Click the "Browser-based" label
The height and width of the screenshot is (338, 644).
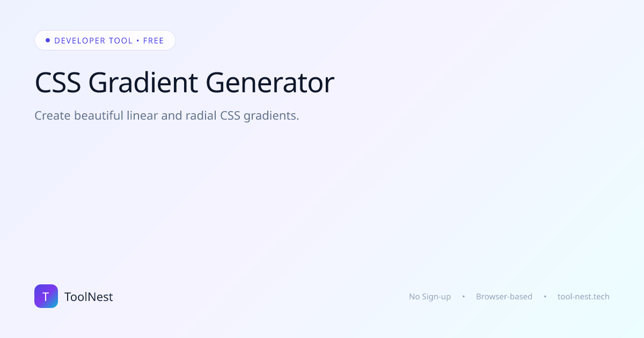coord(504,296)
